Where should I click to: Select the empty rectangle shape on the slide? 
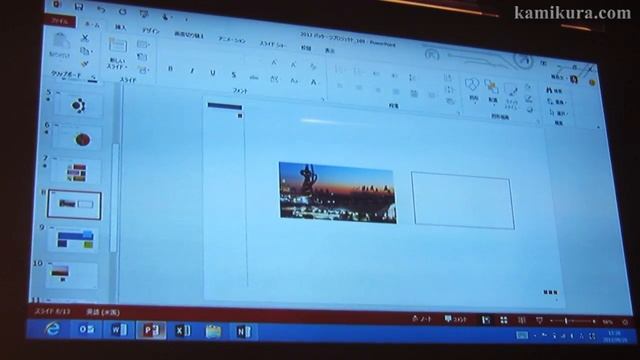click(x=462, y=200)
